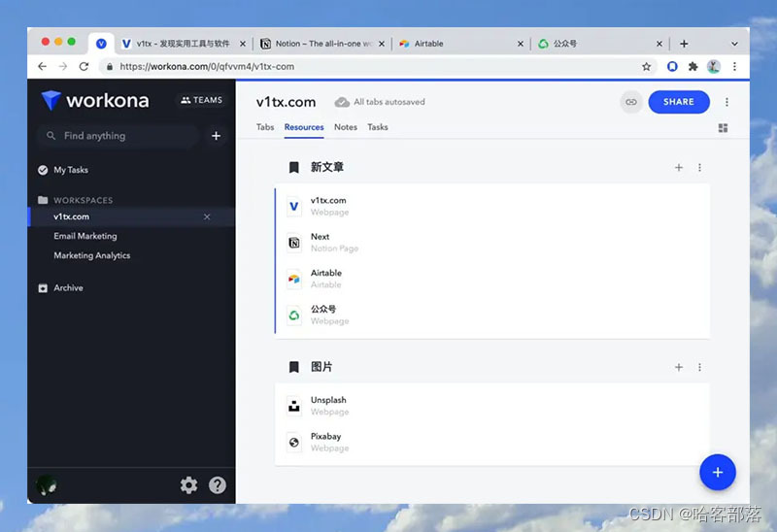Copy workspace link via the link icon
777x532 pixels.
[x=630, y=102]
